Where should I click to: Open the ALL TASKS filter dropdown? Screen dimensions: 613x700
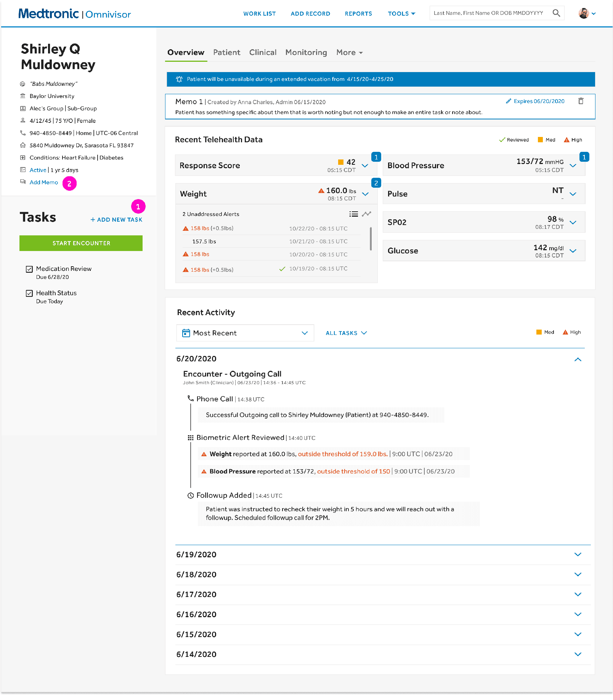click(x=346, y=333)
